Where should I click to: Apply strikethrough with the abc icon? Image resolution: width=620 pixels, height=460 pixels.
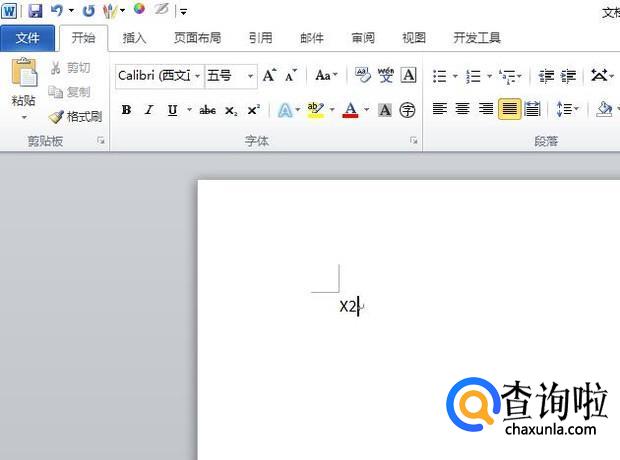(207, 110)
